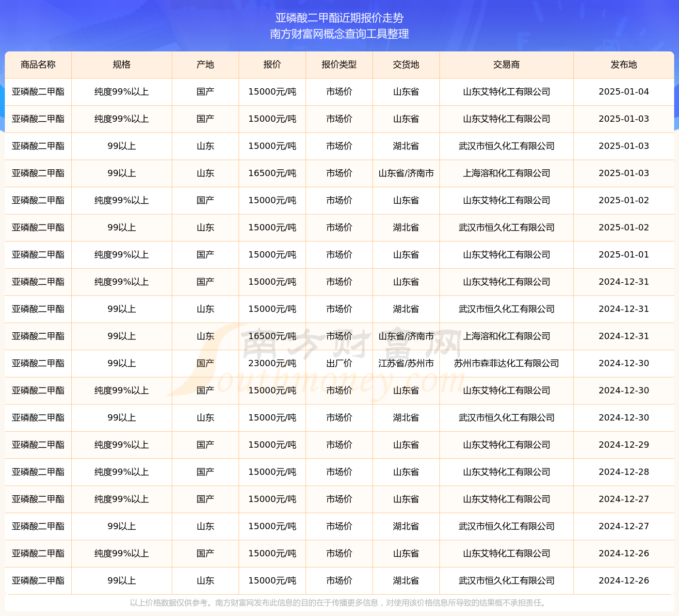Click 武汉市恒久化工有限公司 in the 2025-01-03 row
Viewport: 679px width, 616px height.
click(x=507, y=146)
